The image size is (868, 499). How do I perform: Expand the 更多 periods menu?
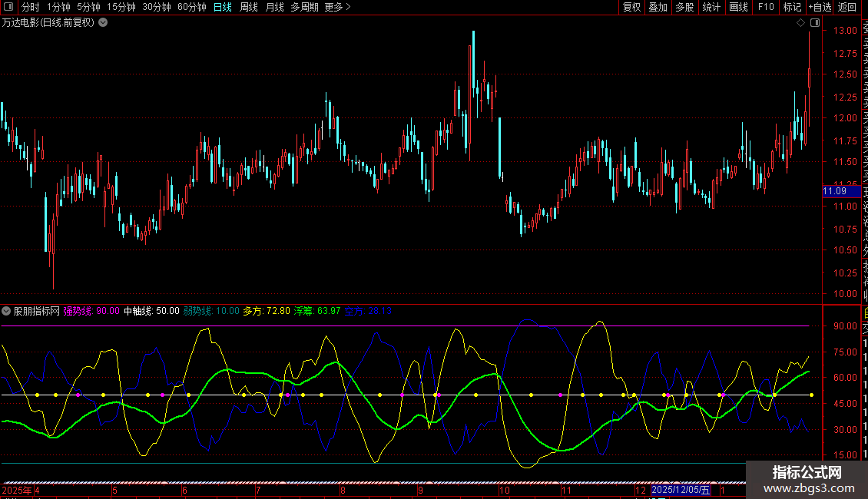tap(337, 7)
